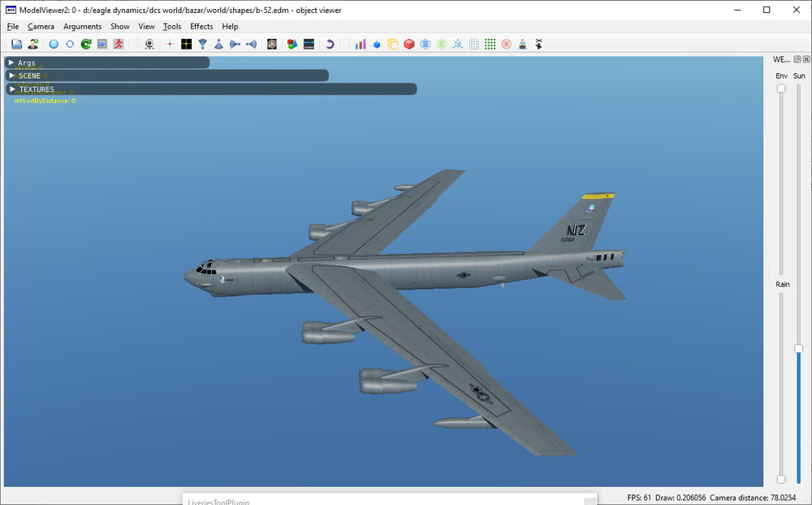Click the light dotted grid icon
The height and width of the screenshot is (505, 812).
pos(474,44)
